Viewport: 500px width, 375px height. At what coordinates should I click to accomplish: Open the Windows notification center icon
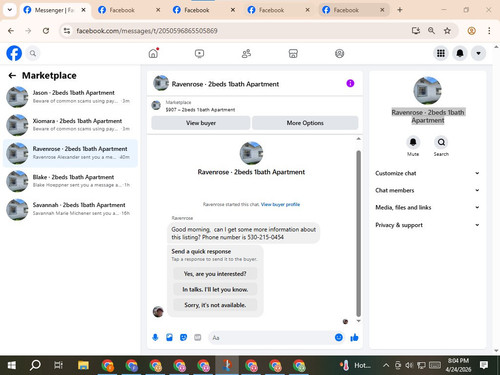(x=484, y=365)
